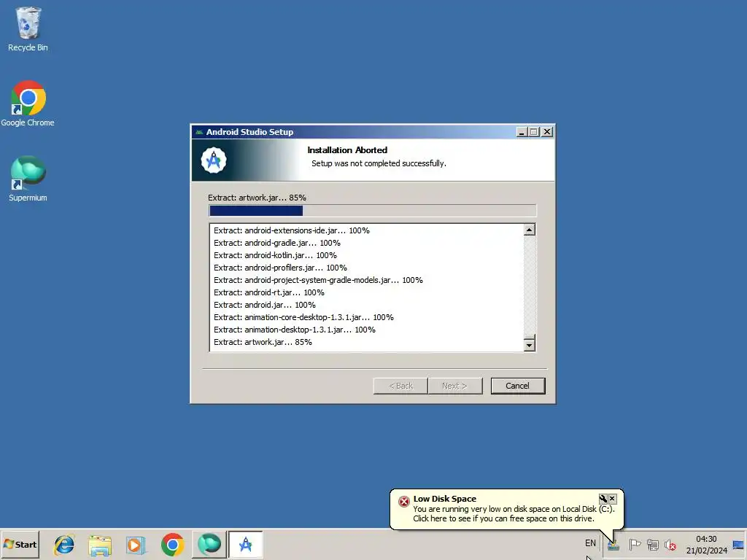Click the muted volume tray icon
This screenshot has height=560, width=747.
coord(670,544)
